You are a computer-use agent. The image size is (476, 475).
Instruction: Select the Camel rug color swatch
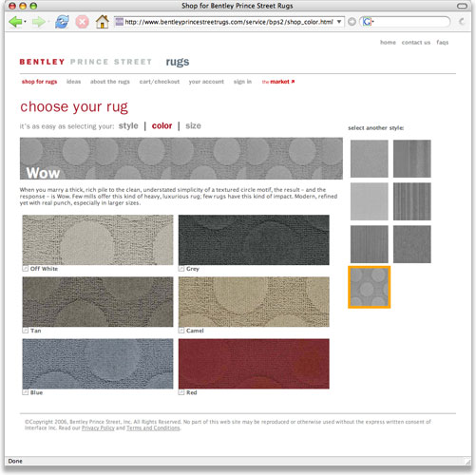254,302
